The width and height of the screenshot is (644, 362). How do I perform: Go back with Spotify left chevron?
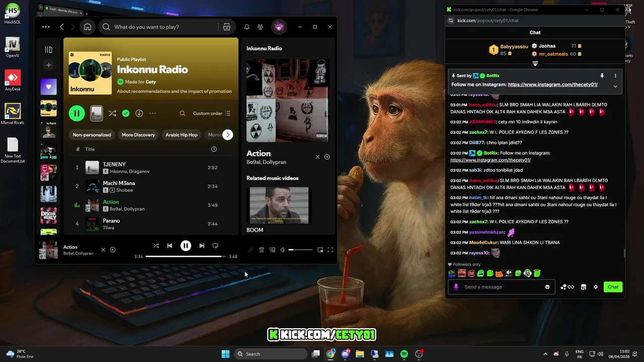(x=62, y=27)
